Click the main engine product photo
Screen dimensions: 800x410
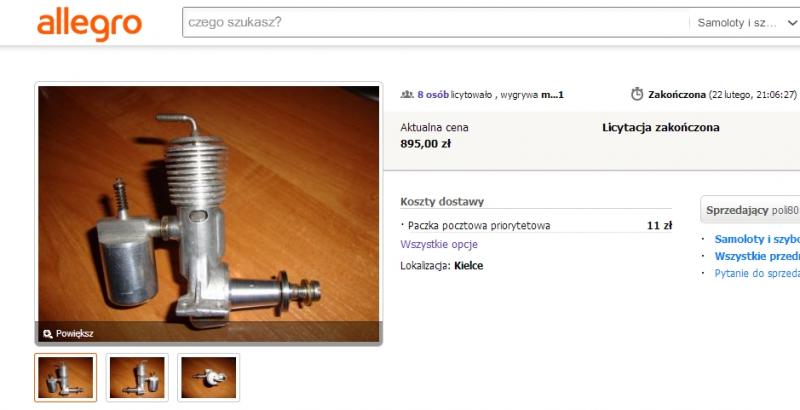click(x=209, y=204)
